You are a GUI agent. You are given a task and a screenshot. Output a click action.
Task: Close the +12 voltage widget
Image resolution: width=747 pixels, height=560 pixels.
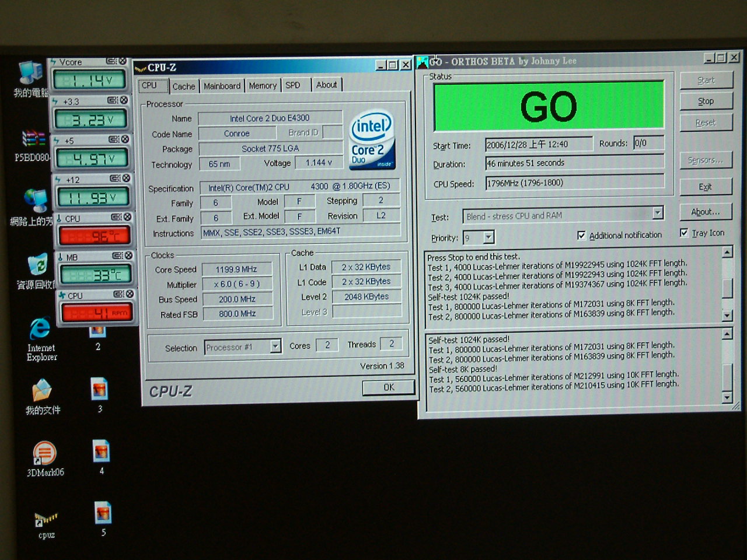coord(126,178)
